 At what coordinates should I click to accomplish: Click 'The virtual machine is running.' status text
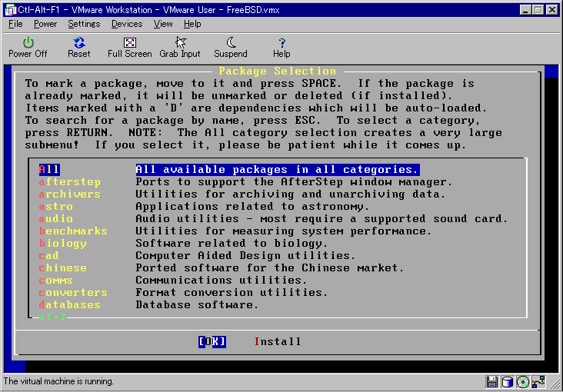(x=58, y=381)
